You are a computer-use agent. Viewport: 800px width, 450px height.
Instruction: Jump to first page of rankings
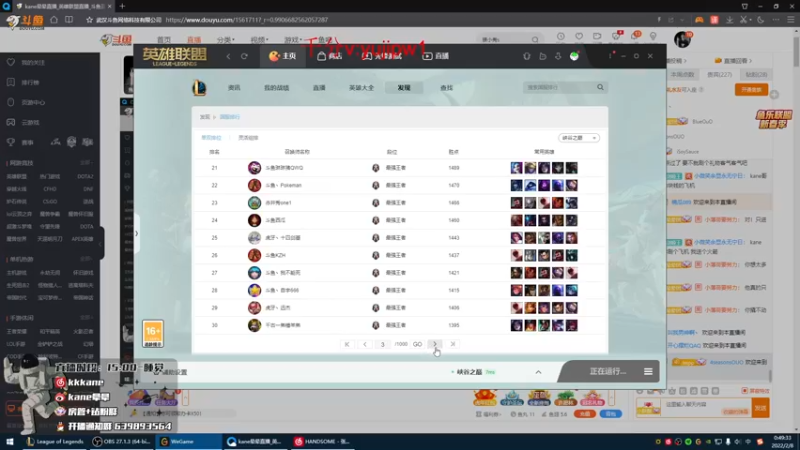(347, 344)
